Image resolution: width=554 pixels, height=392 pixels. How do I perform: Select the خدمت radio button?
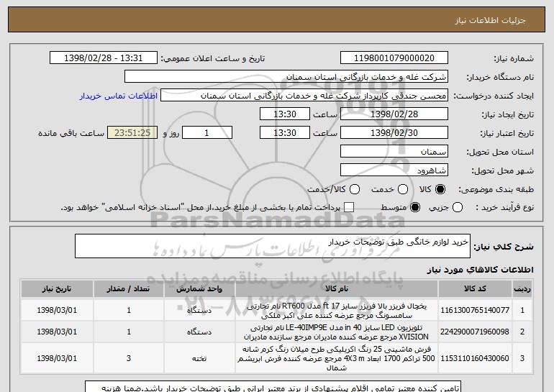[x=403, y=189]
